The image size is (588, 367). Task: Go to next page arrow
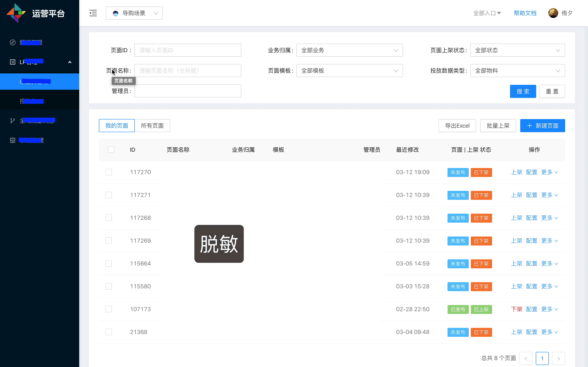coord(558,358)
